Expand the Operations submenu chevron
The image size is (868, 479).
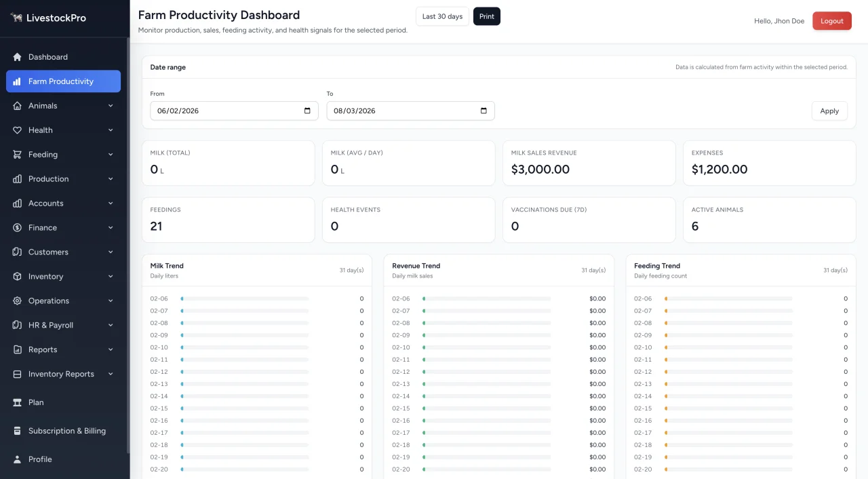[x=111, y=301]
